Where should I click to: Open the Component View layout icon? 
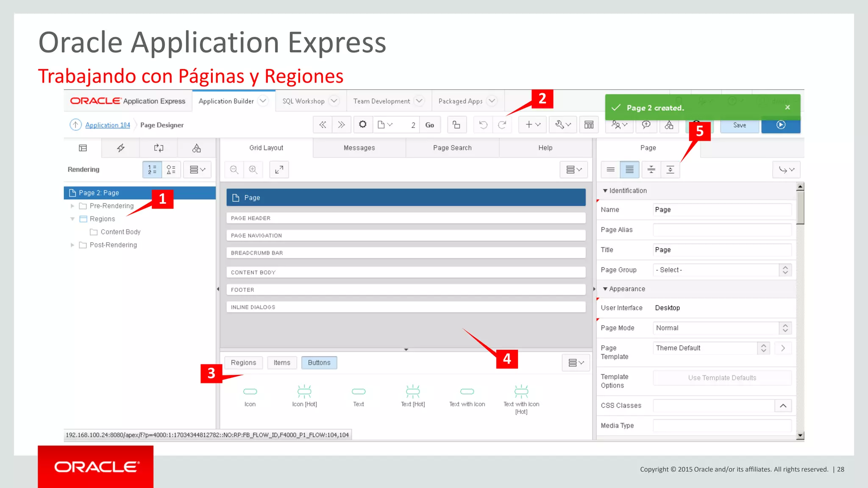coord(589,125)
